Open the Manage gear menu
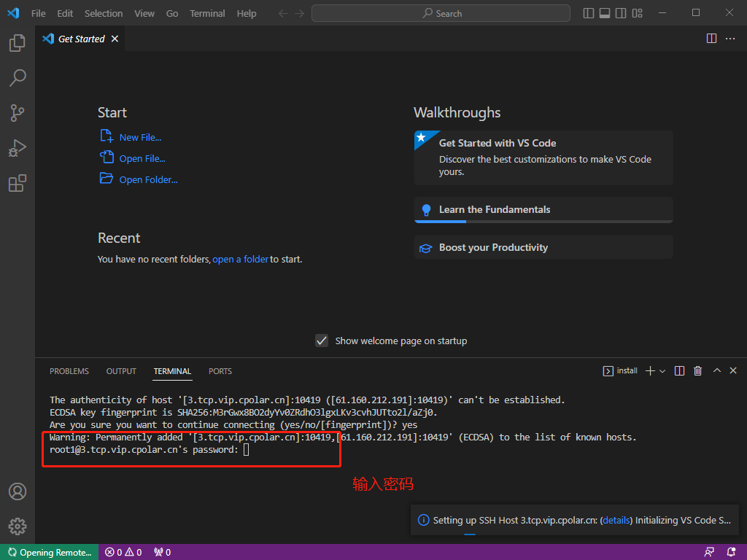747x560 pixels. tap(18, 526)
